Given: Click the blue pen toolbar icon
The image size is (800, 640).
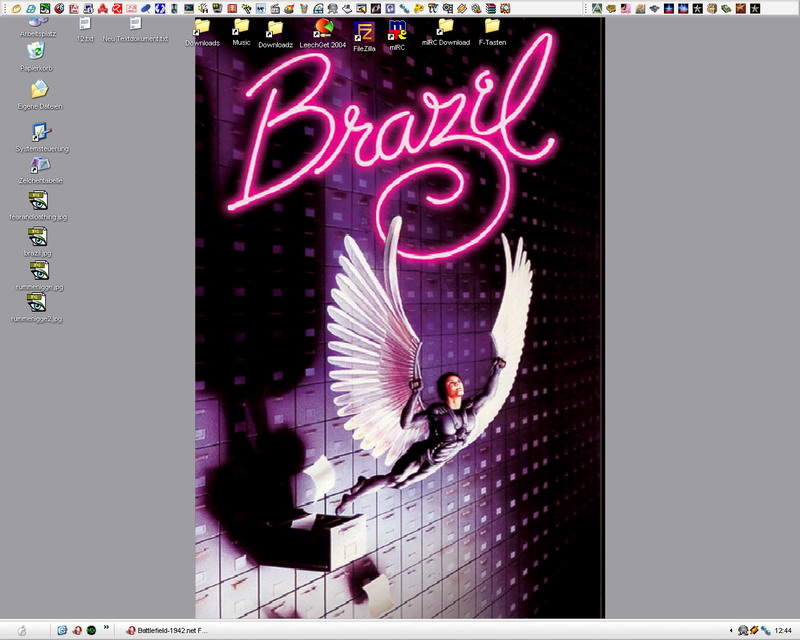Looking at the screenshot, I should (x=146, y=8).
